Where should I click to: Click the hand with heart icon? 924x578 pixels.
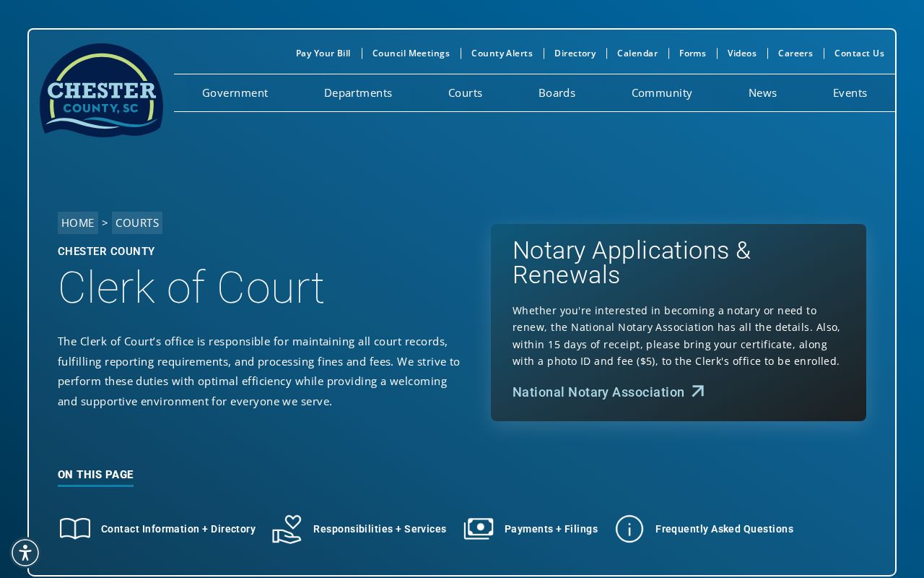287,529
